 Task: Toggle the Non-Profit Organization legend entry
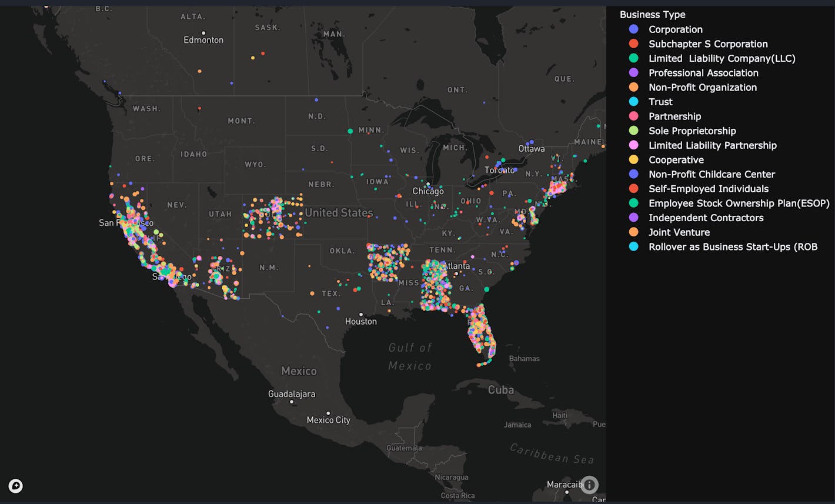[703, 87]
